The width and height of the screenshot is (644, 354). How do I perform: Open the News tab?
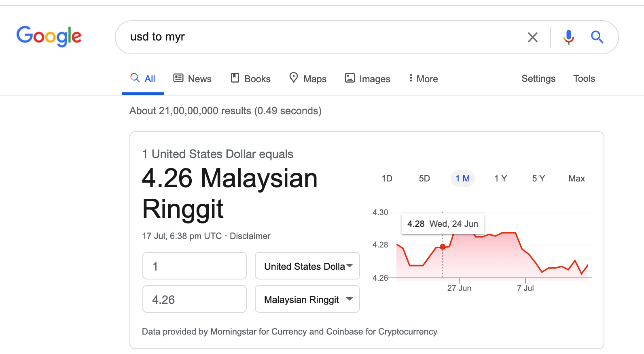[x=192, y=79]
